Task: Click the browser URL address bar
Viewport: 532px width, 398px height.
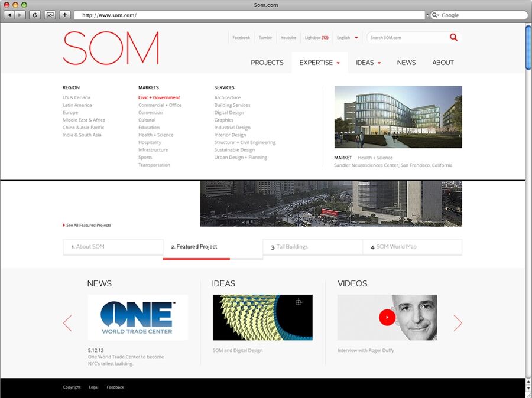Action: click(249, 15)
